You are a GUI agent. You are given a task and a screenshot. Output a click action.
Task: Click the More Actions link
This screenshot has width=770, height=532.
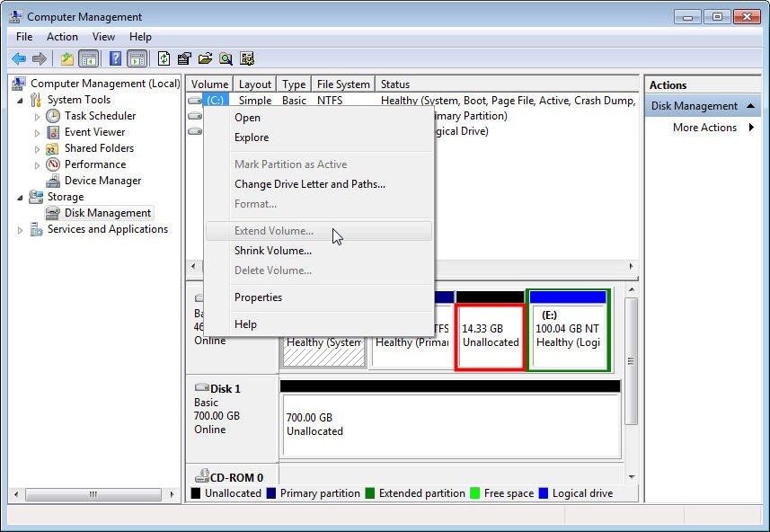704,128
